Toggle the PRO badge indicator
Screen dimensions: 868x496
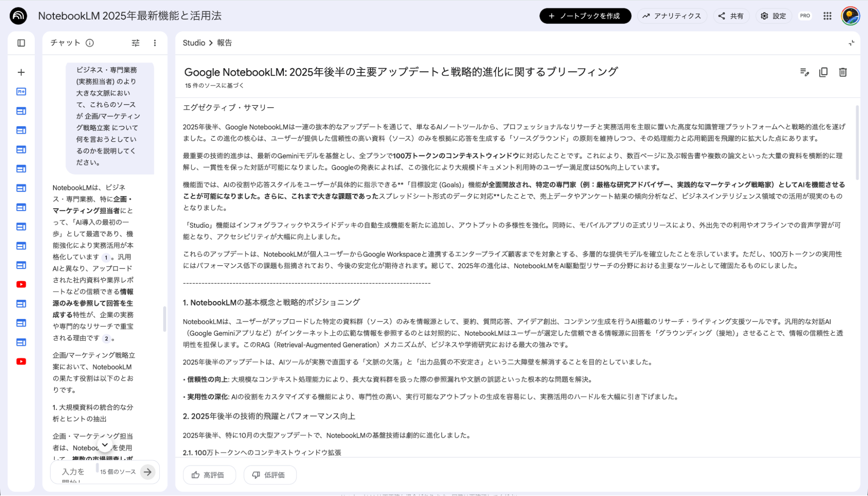pos(805,16)
